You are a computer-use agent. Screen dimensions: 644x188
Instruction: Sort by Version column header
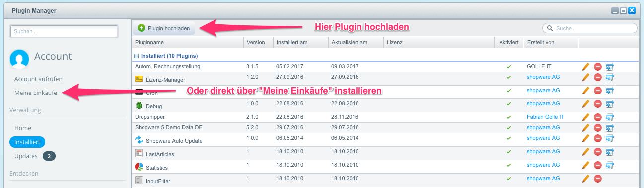point(258,42)
